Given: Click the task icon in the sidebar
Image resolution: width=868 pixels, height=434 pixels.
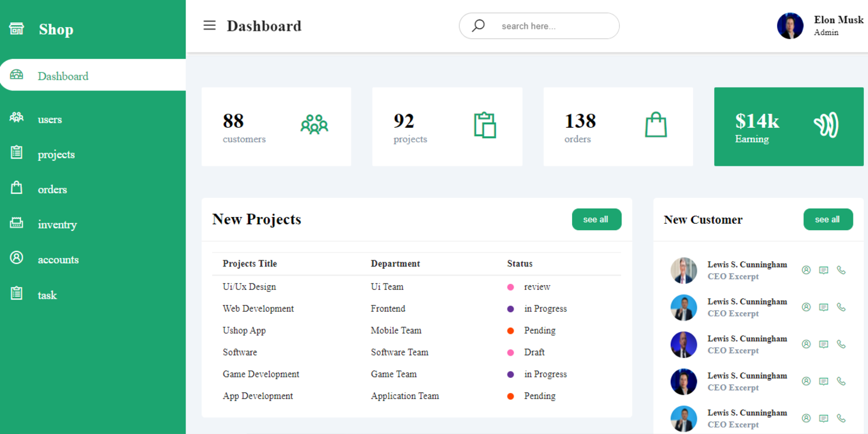Looking at the screenshot, I should tap(17, 294).
